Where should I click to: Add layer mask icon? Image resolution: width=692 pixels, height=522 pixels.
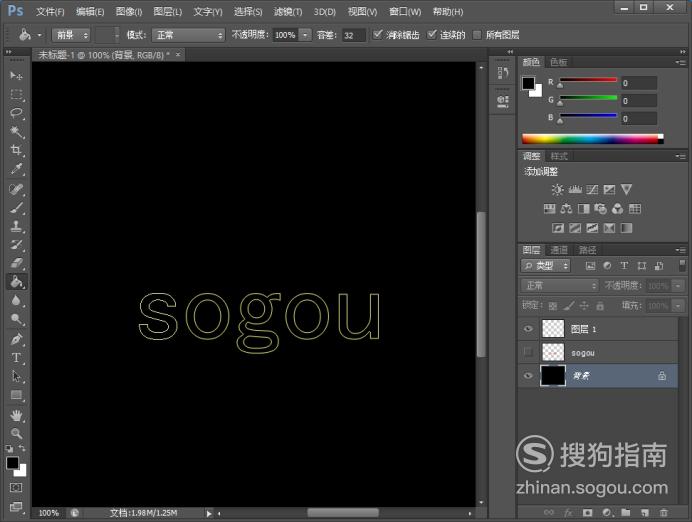coord(587,512)
